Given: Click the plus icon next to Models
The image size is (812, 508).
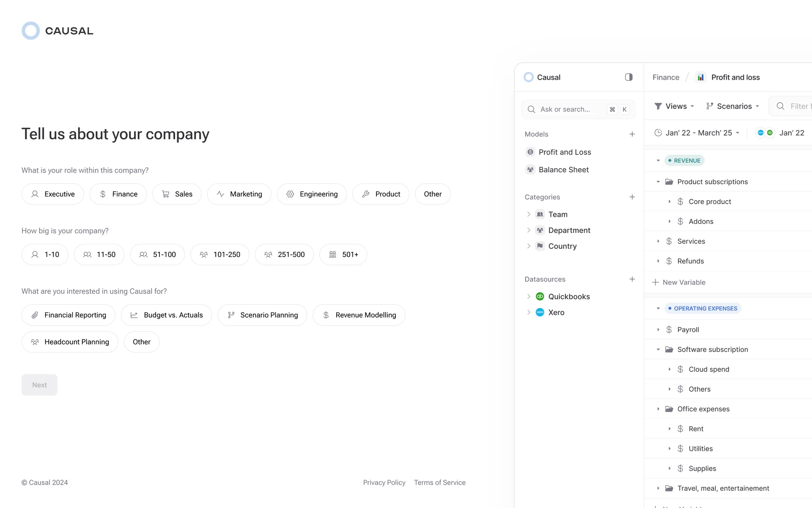Looking at the screenshot, I should click(x=632, y=134).
